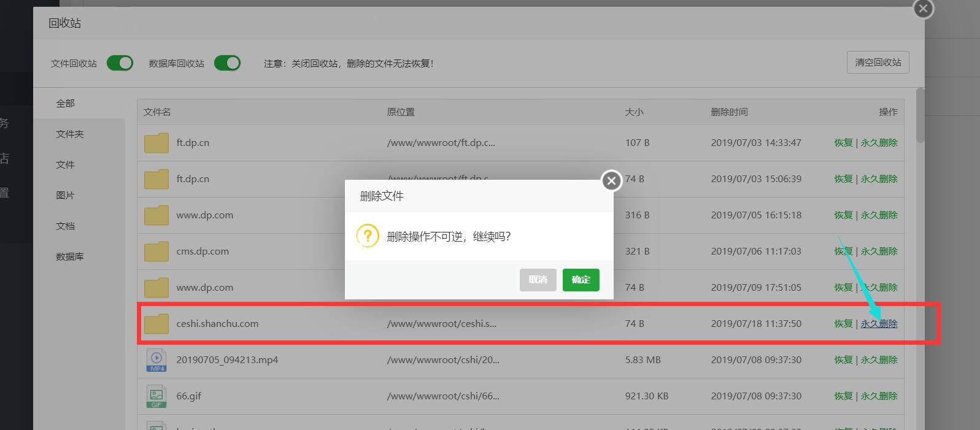
Task: Click folder icon of ft.dp.cn 107 B row
Action: (156, 142)
